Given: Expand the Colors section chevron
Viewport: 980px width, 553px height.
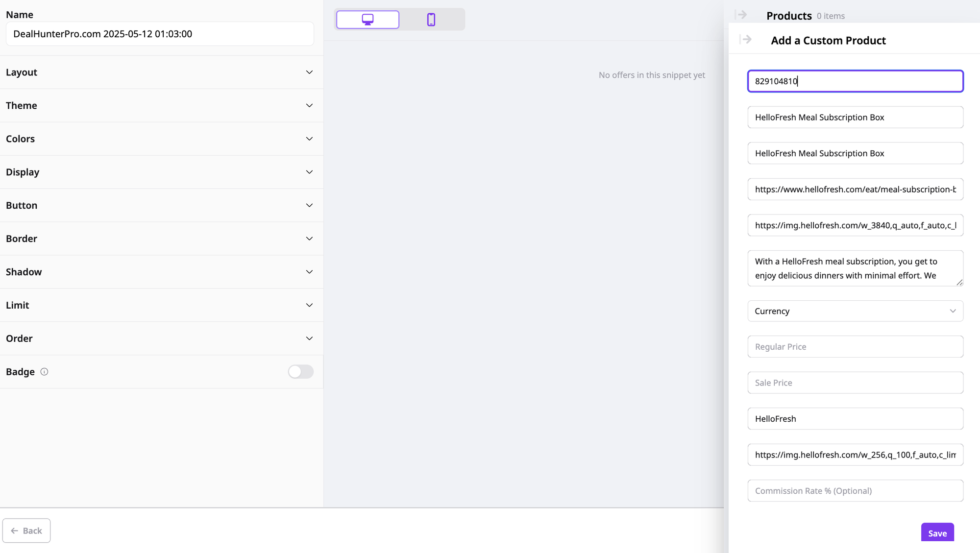Looking at the screenshot, I should tap(309, 139).
